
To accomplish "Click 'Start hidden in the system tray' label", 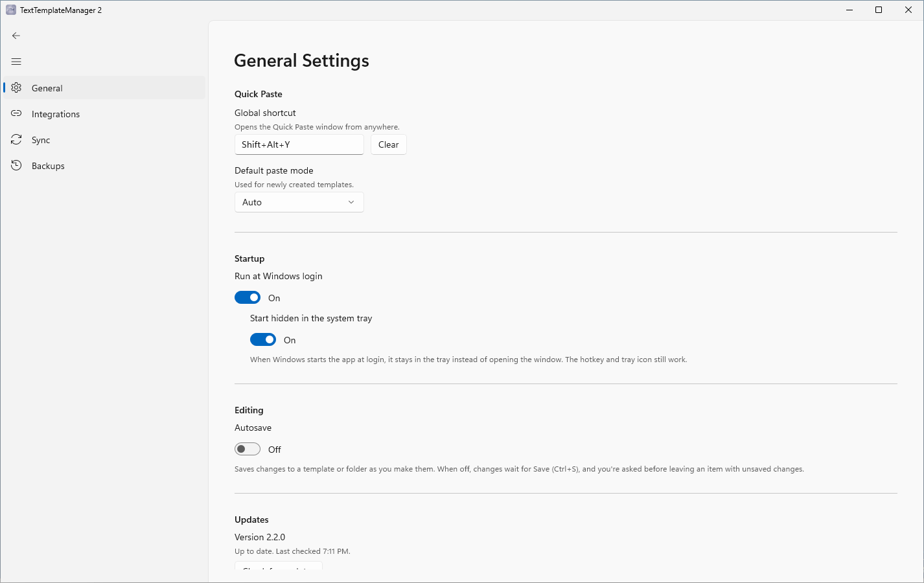I will tap(311, 318).
